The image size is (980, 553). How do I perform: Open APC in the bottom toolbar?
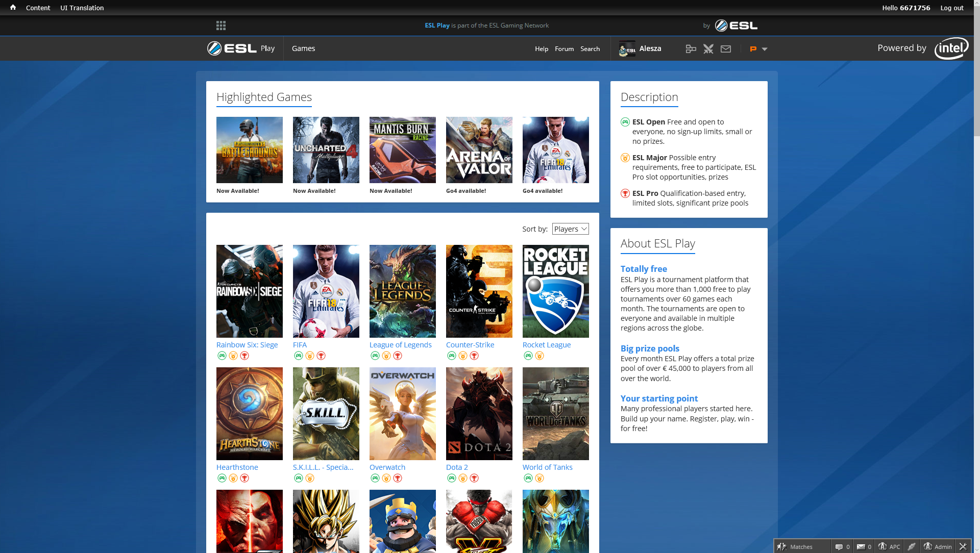point(889,546)
